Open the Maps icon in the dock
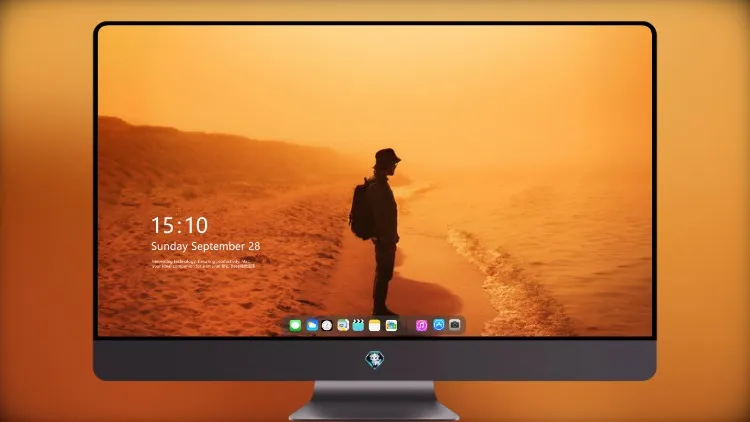The width and height of the screenshot is (750, 422). (x=343, y=326)
